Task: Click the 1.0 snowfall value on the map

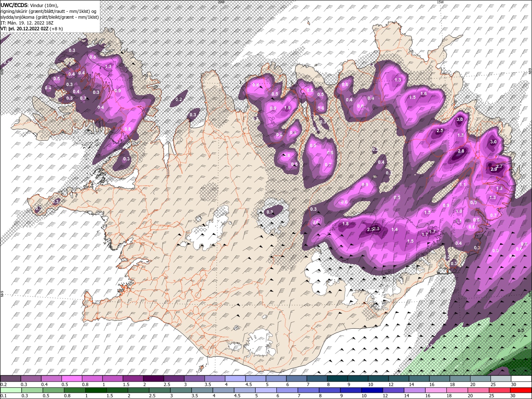Action: [x=459, y=211]
